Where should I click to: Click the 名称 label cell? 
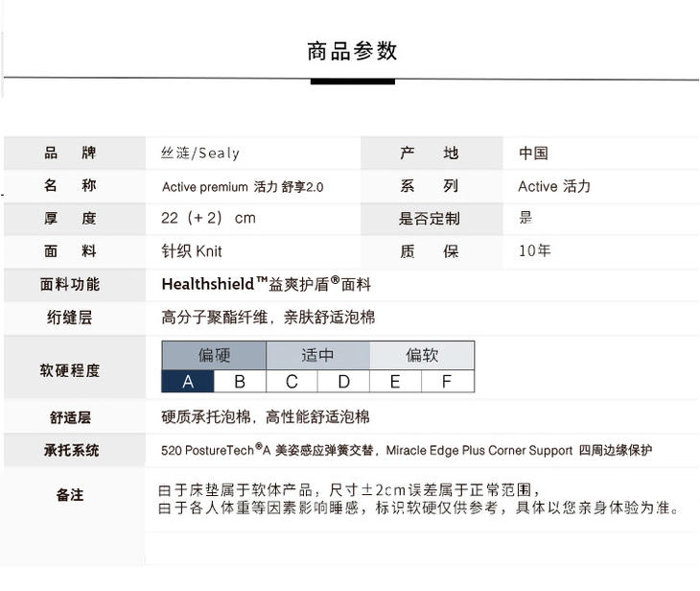[75, 186]
